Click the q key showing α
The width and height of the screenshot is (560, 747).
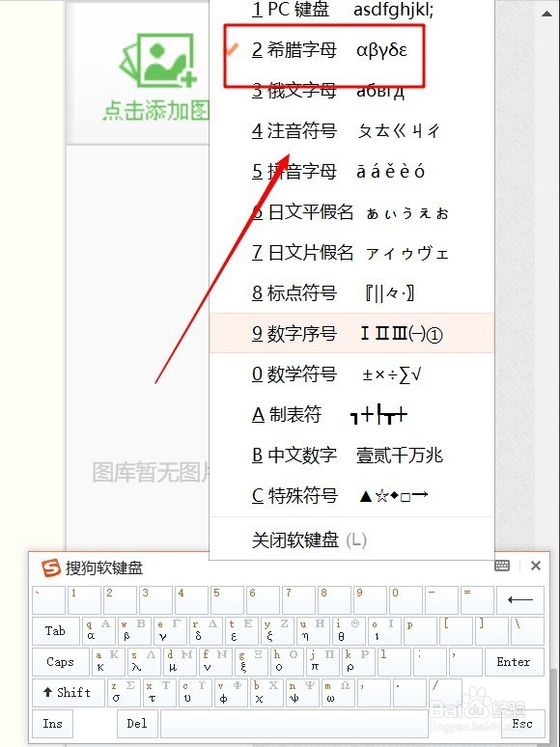tap(98, 631)
